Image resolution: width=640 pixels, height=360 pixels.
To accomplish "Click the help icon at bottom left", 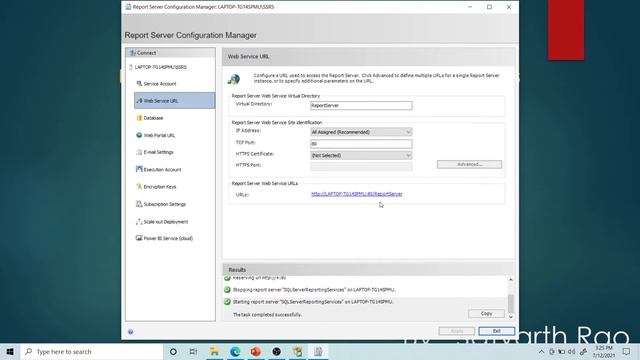I will [131, 332].
